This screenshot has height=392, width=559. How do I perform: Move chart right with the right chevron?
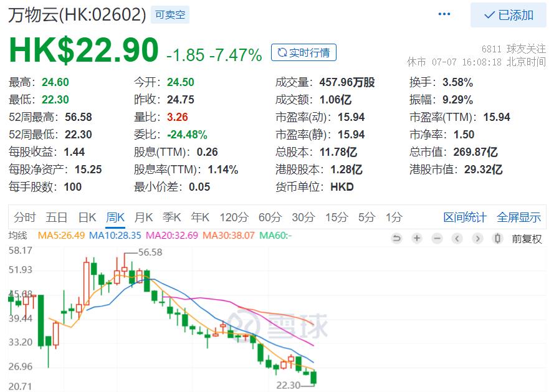pyautogui.click(x=477, y=238)
